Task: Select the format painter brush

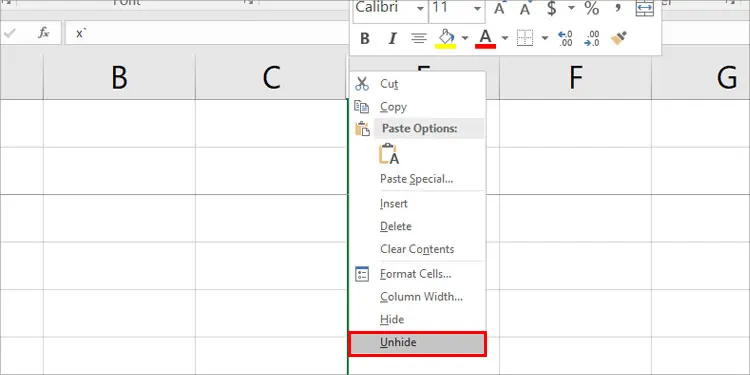Action: click(619, 39)
